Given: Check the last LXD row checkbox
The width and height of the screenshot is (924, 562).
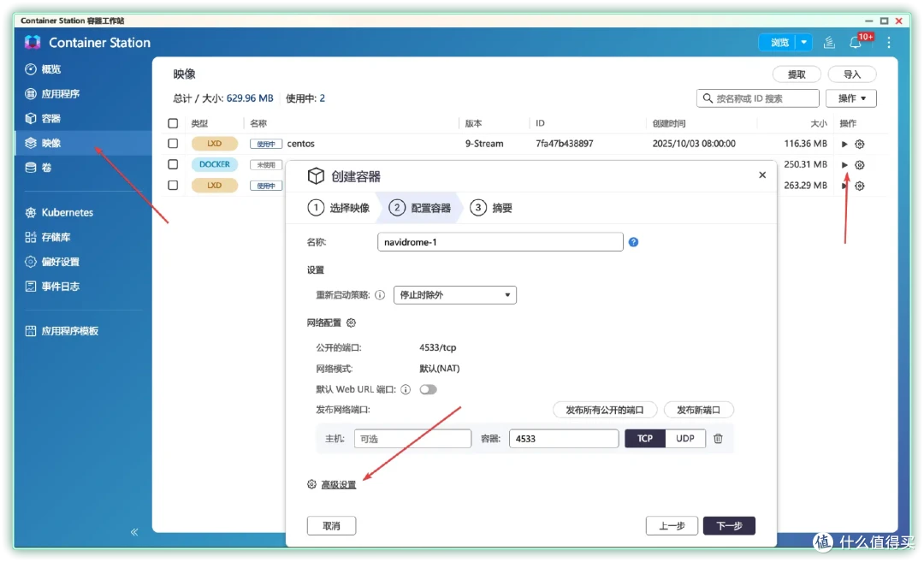Looking at the screenshot, I should [x=173, y=185].
